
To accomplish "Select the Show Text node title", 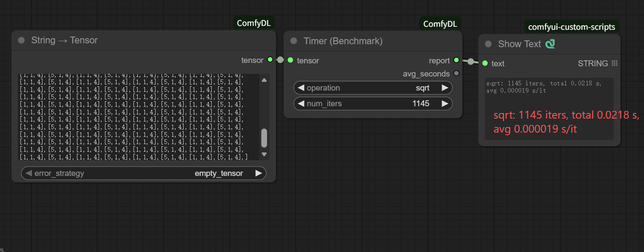I will (519, 44).
